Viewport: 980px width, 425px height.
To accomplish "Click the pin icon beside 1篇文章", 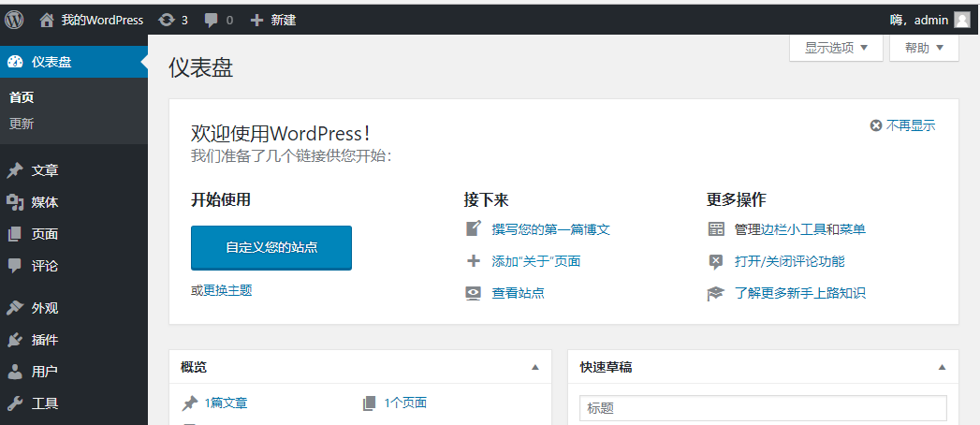I will coord(189,403).
